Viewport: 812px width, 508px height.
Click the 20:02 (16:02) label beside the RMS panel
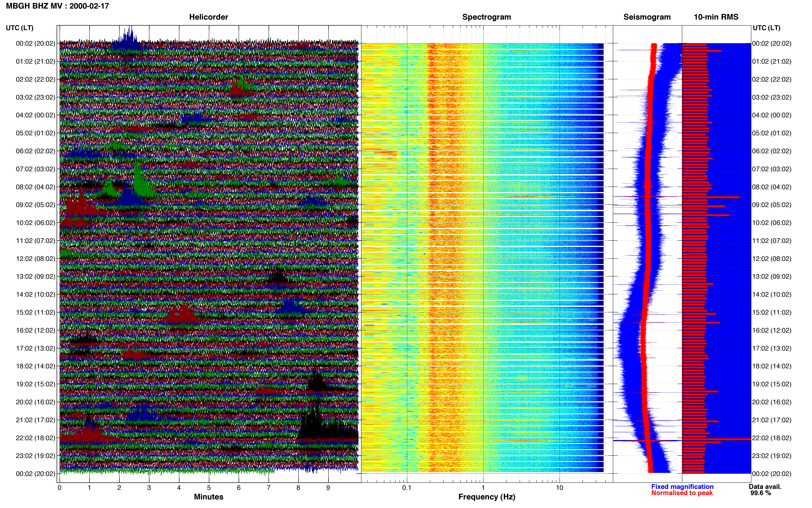pyautogui.click(x=772, y=402)
